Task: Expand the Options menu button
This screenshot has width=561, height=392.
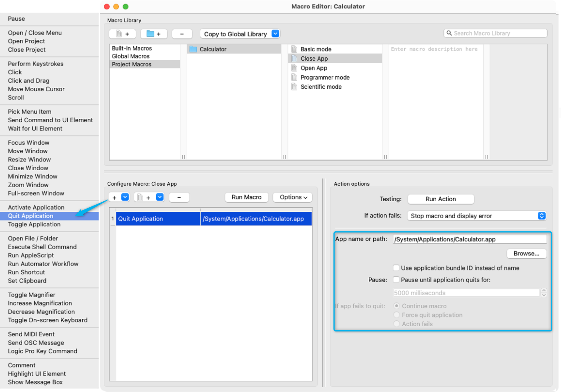Action: click(293, 197)
